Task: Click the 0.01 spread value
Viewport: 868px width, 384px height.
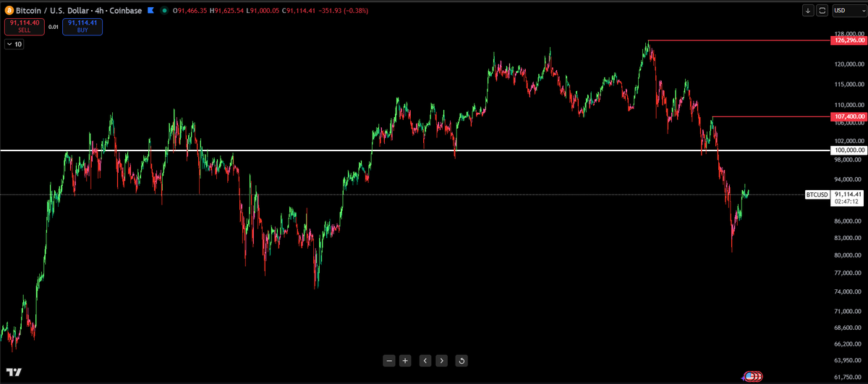Action: pos(54,27)
